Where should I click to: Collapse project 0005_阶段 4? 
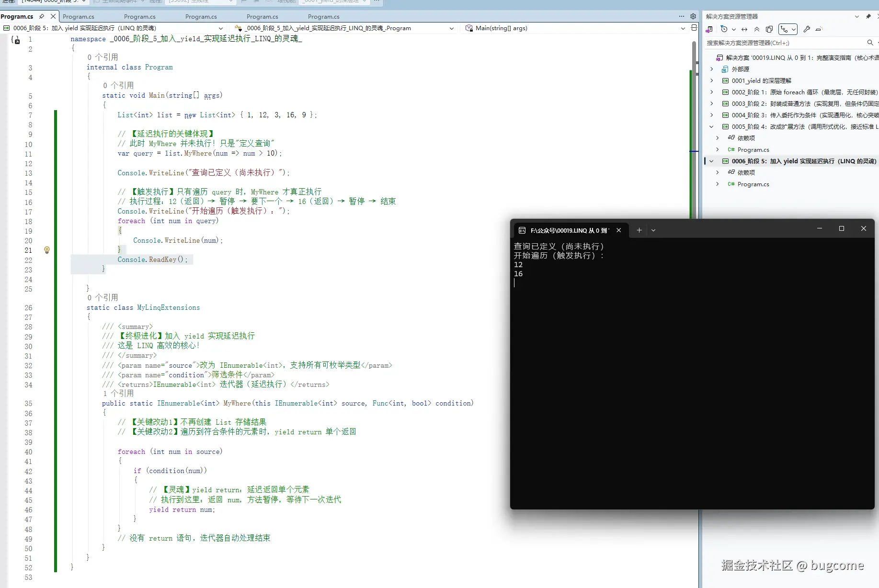(711, 126)
